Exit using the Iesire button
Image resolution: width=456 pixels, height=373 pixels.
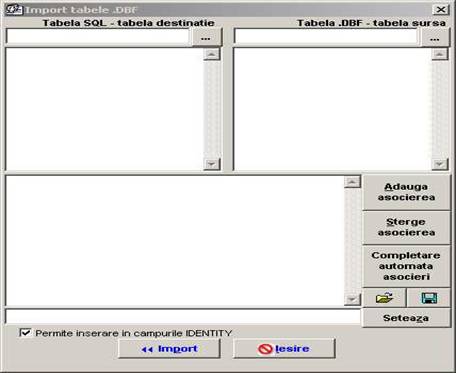pyautogui.click(x=284, y=349)
